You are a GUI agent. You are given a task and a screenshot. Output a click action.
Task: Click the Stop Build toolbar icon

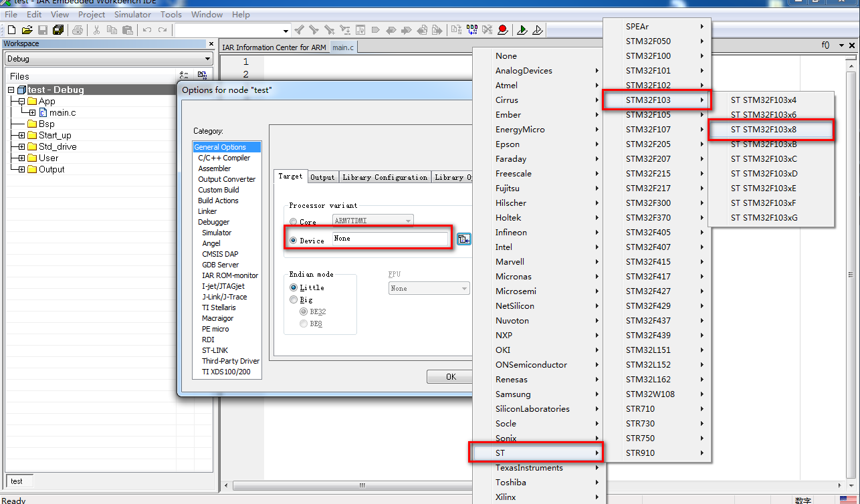(487, 30)
